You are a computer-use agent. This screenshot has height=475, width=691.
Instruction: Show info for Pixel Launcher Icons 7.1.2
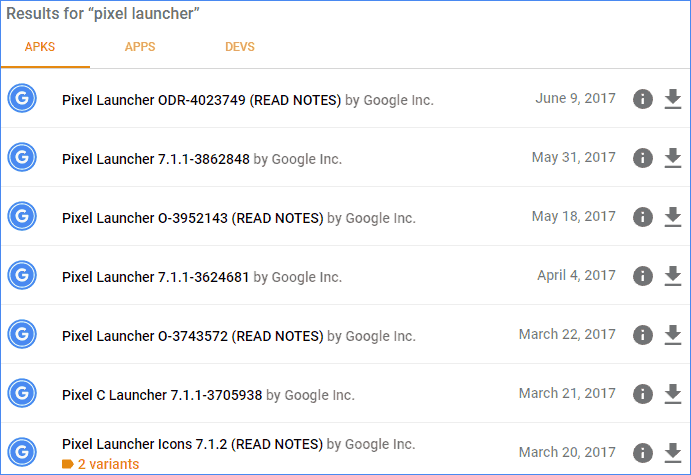click(x=643, y=453)
